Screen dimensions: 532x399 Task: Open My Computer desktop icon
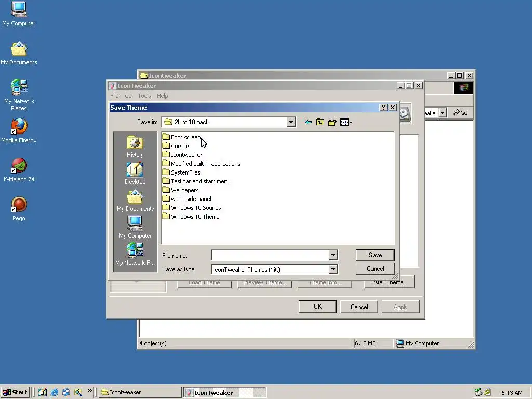[19, 14]
